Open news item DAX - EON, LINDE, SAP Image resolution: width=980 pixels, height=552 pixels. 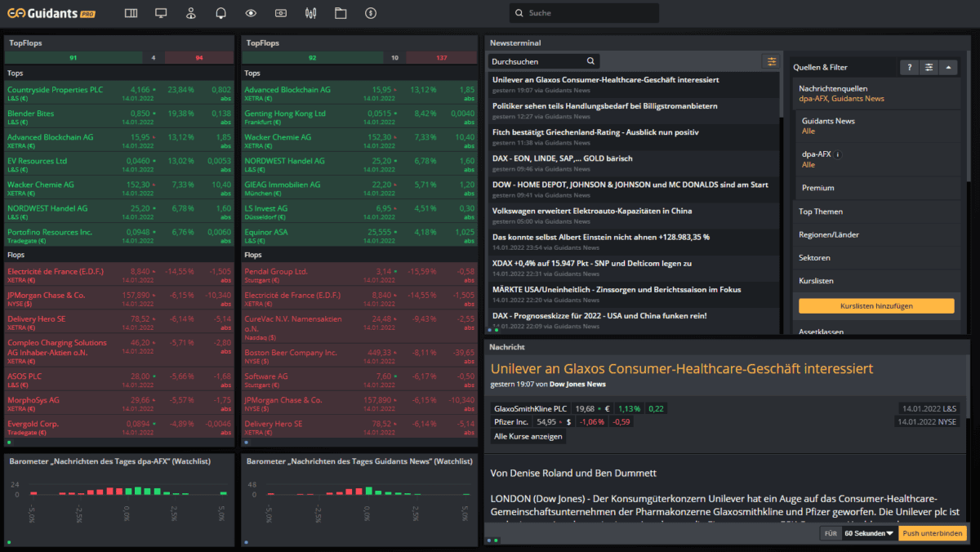click(634, 162)
